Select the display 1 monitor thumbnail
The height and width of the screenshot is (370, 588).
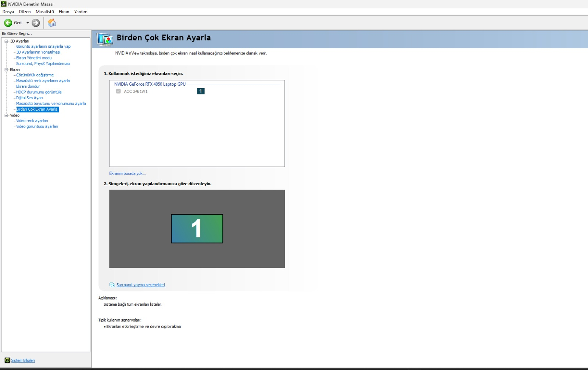pyautogui.click(x=197, y=229)
